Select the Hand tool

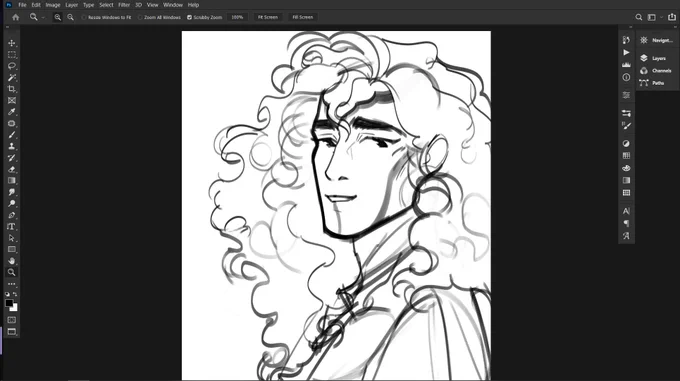[12, 261]
